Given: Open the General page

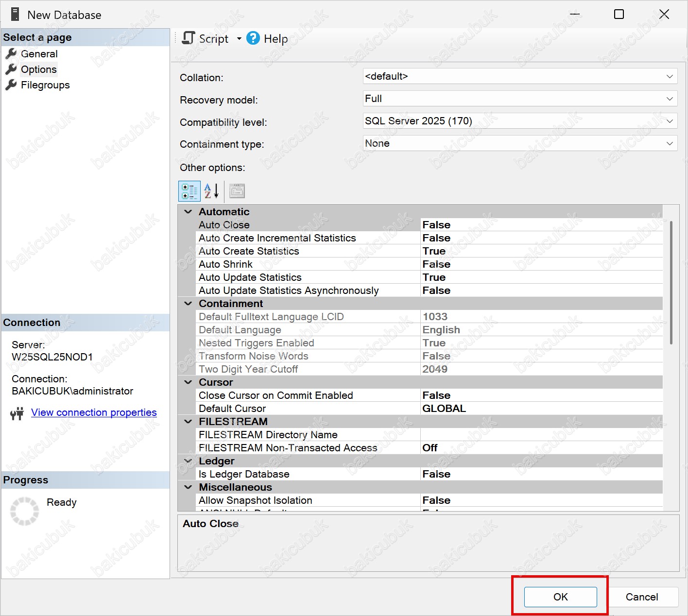Looking at the screenshot, I should [39, 54].
